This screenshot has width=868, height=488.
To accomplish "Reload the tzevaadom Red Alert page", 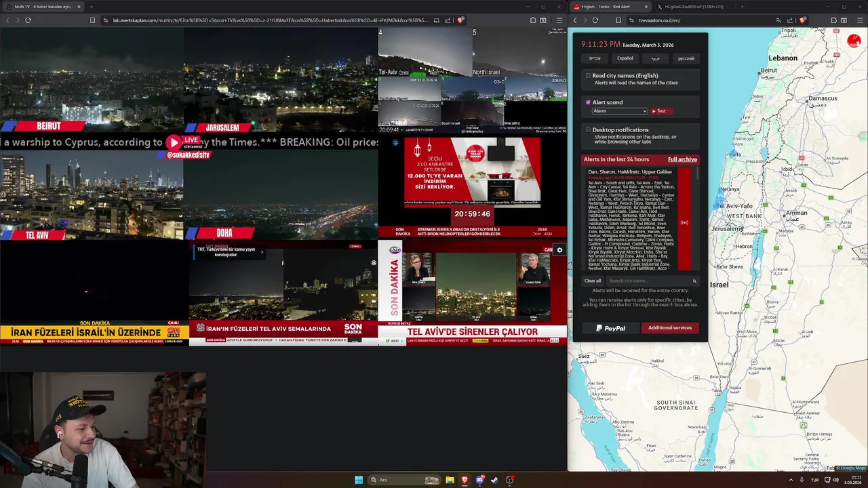I will [595, 20].
